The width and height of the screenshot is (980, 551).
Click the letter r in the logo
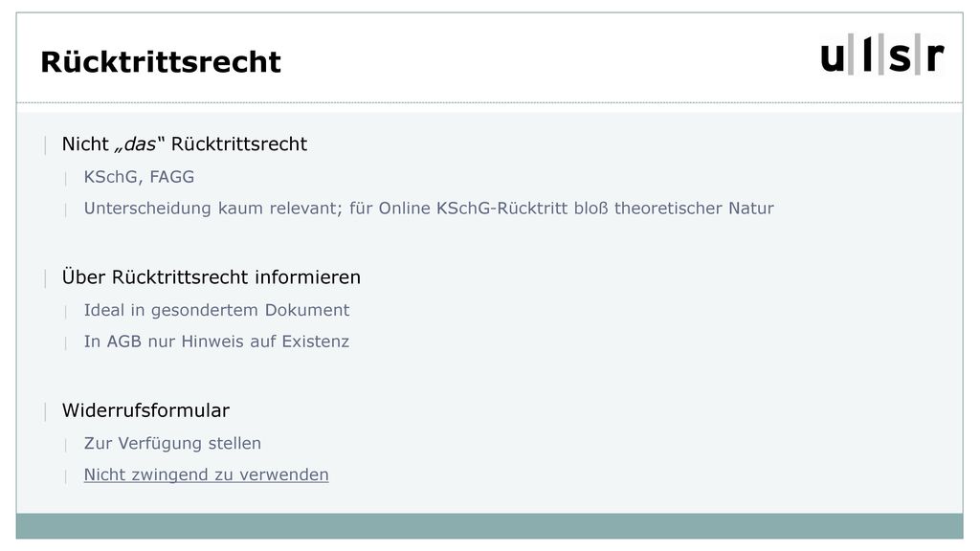pos(934,56)
